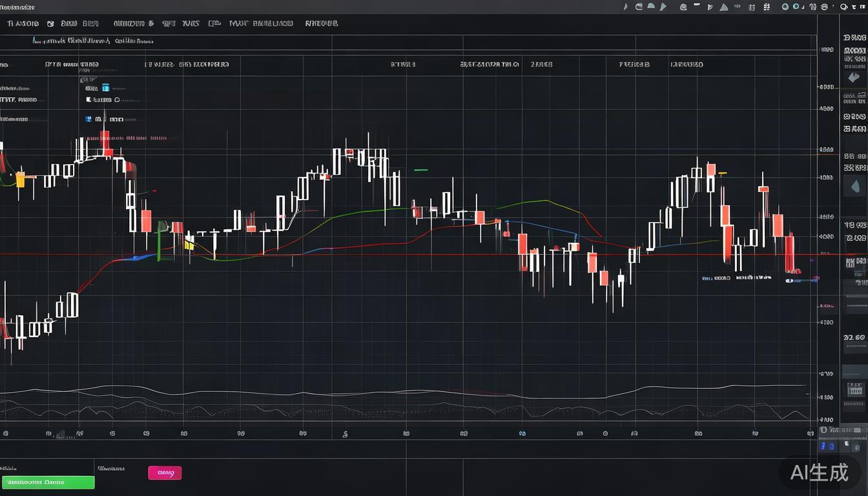Click the gray box near right sidebar bottom
Image resolution: width=868 pixels, height=496 pixels.
(854, 389)
